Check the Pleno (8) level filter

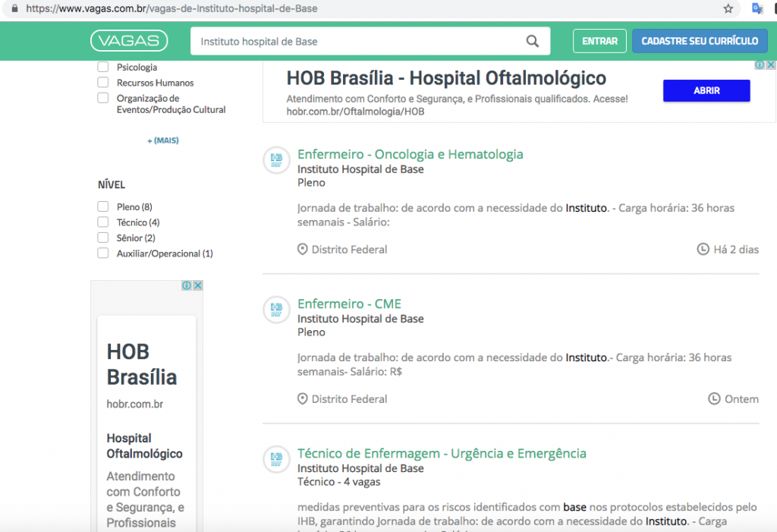(x=103, y=207)
